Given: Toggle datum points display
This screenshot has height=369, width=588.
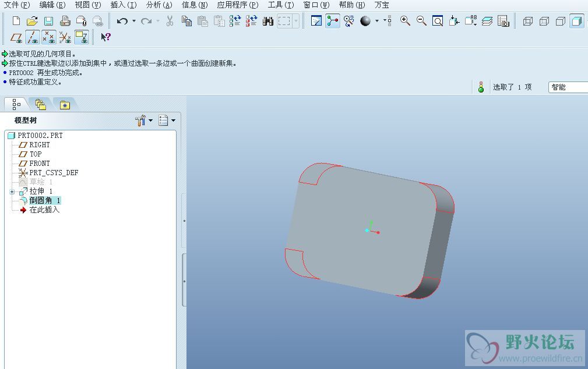Looking at the screenshot, I should coord(49,37).
